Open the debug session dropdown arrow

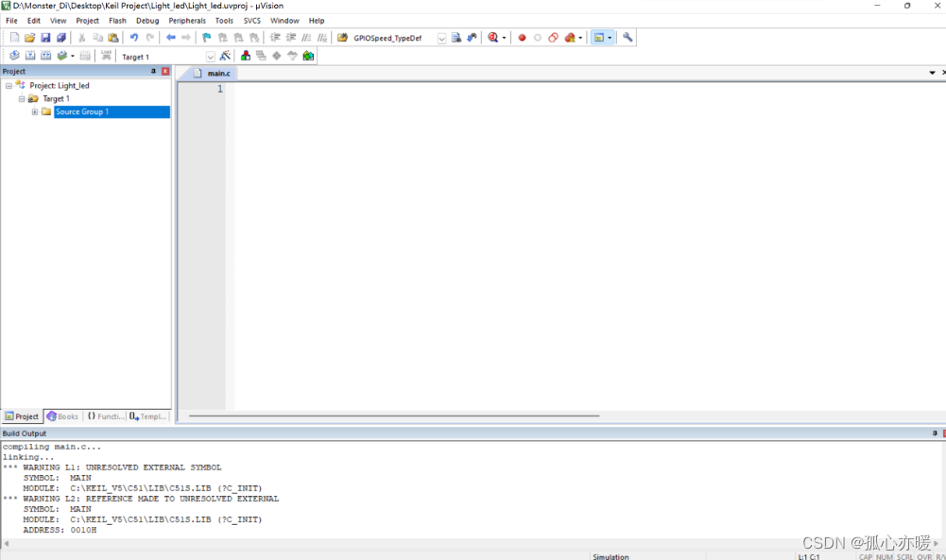(x=504, y=38)
